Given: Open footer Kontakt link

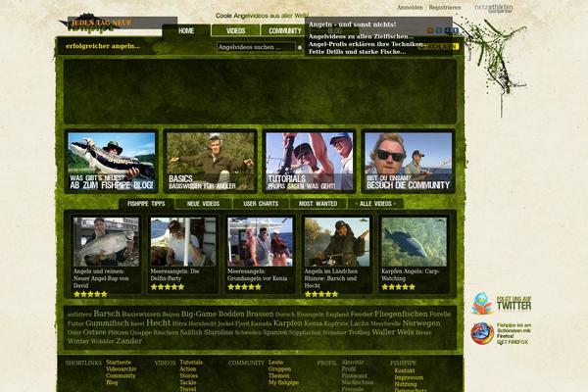Looking at the screenshot, I should pyautogui.click(x=405, y=370).
